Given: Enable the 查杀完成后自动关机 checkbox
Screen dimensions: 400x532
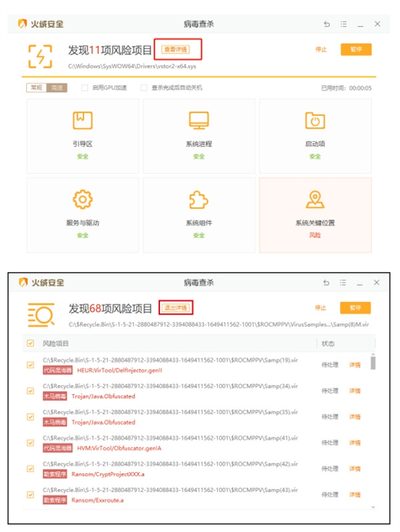Looking at the screenshot, I should tap(144, 88).
